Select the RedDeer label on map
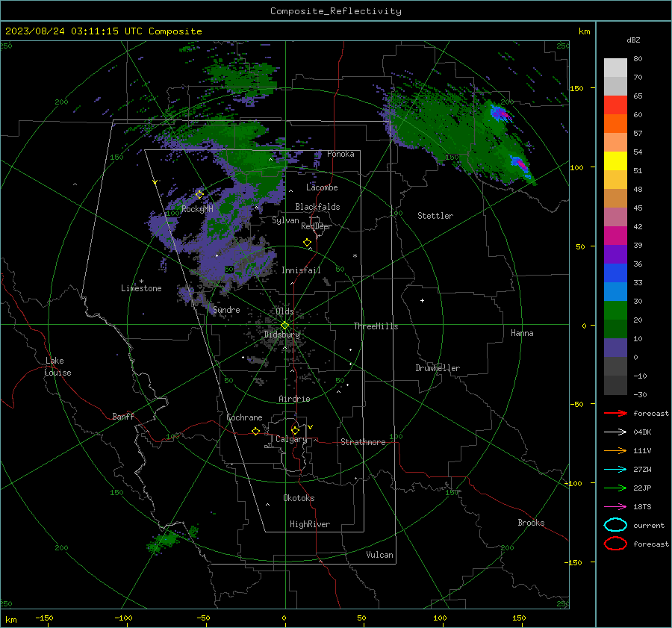This screenshot has width=672, height=628. tap(317, 226)
